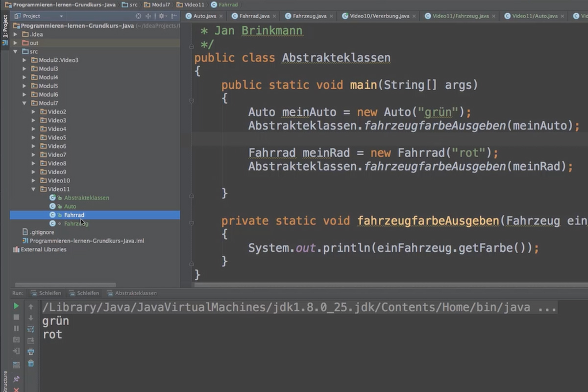Select the Fahrzeug class in the tree
The height and width of the screenshot is (392, 588).
pos(76,223)
